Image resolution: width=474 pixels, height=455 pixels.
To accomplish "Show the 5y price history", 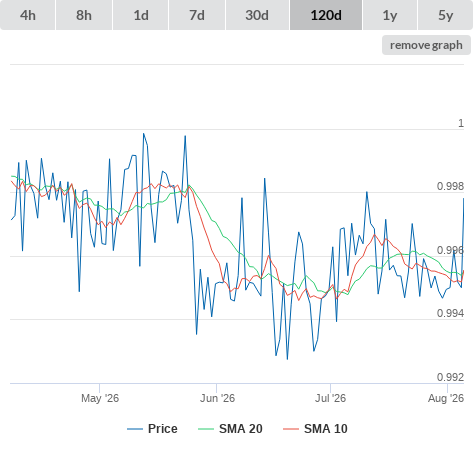I will (x=446, y=15).
